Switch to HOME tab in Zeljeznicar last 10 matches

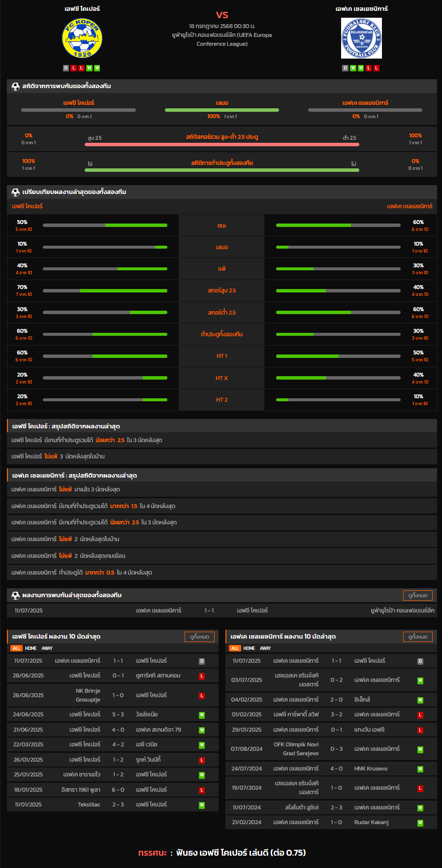click(250, 648)
